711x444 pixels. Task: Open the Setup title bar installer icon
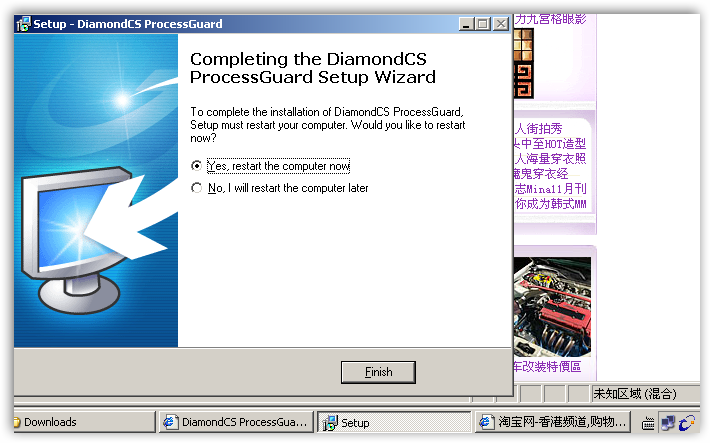pyautogui.click(x=23, y=24)
